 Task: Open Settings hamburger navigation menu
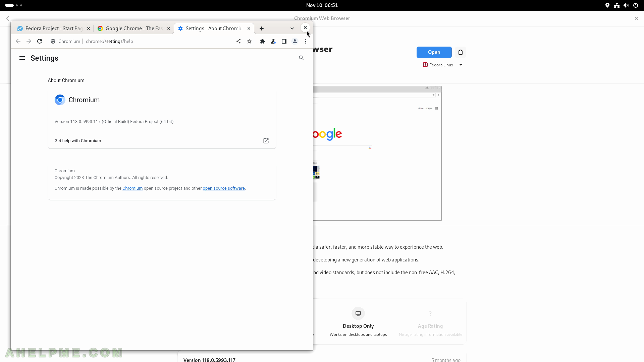(22, 58)
